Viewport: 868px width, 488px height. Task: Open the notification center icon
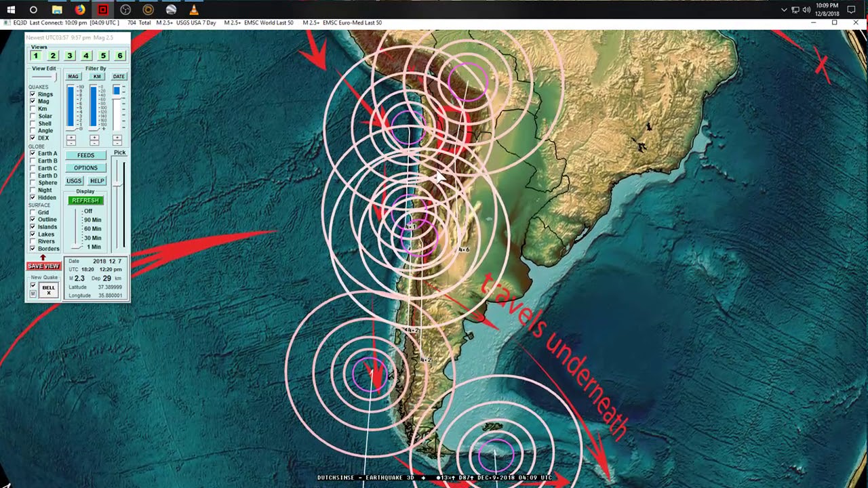click(x=851, y=9)
